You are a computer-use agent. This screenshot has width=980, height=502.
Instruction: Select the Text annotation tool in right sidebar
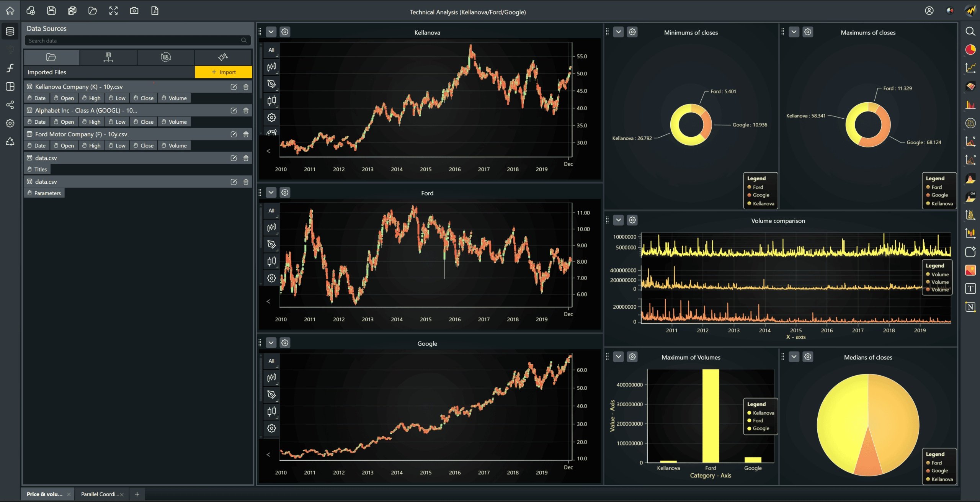pyautogui.click(x=971, y=288)
